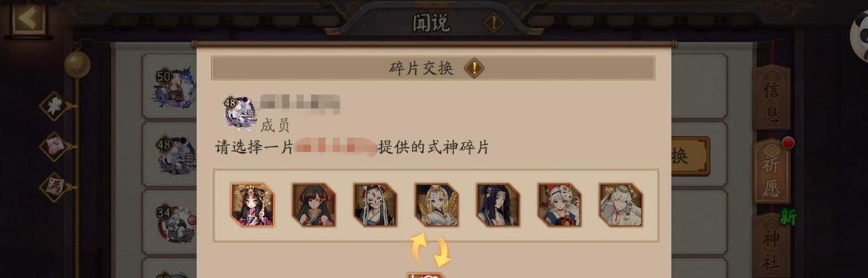Go back using the top-left arrow
The width and height of the screenshot is (868, 278).
click(x=27, y=18)
